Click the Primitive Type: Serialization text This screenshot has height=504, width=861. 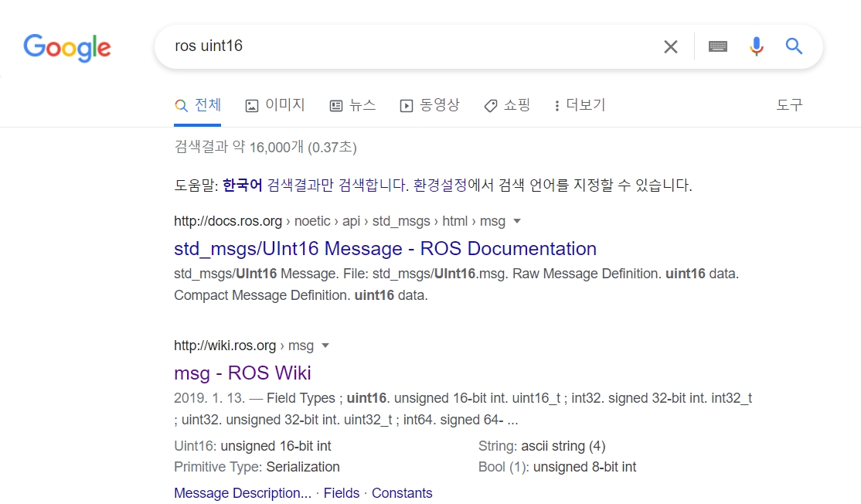pyautogui.click(x=257, y=467)
